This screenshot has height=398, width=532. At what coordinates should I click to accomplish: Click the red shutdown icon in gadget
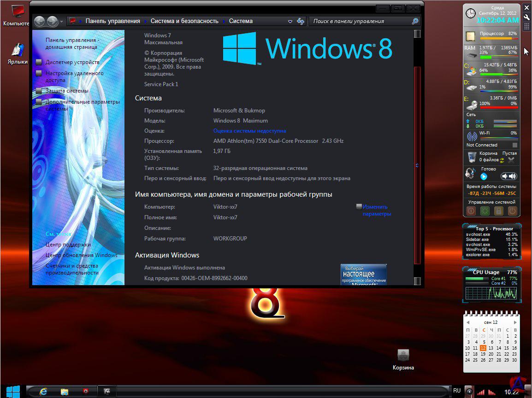471,211
